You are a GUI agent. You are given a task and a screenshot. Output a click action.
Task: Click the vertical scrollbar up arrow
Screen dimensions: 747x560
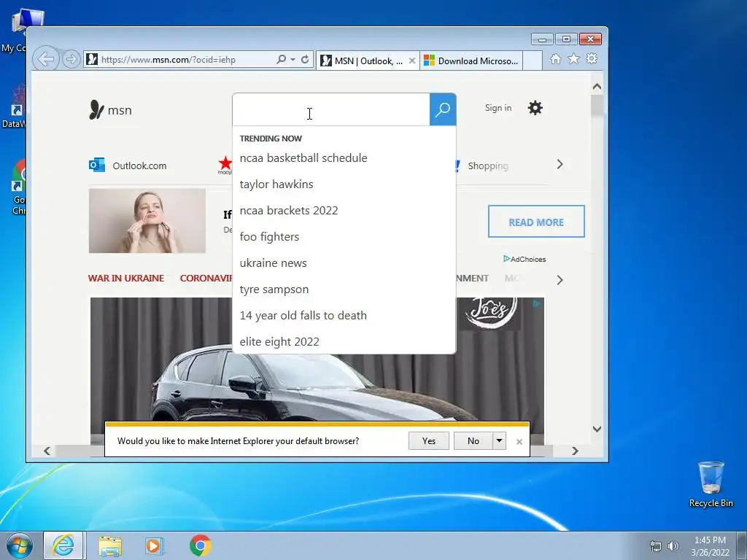597,87
